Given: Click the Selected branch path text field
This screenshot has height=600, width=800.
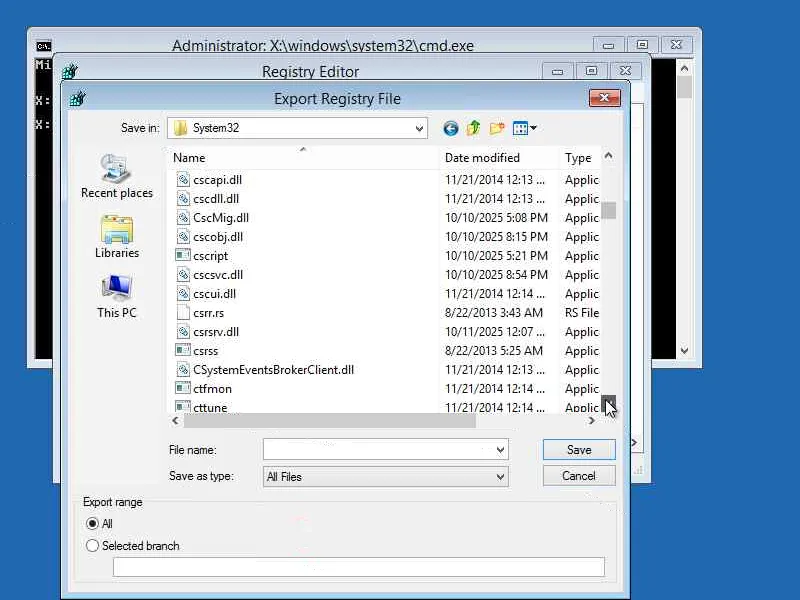Looking at the screenshot, I should (359, 567).
